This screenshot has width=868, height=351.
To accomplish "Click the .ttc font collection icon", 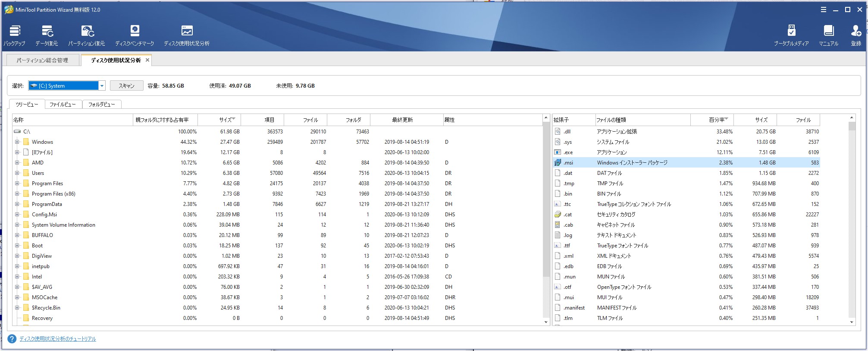I will coord(558,204).
